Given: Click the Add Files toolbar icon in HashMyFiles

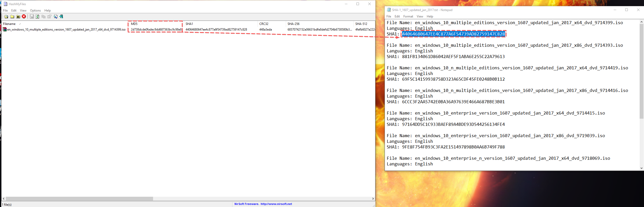Looking at the screenshot, I should [6, 17].
